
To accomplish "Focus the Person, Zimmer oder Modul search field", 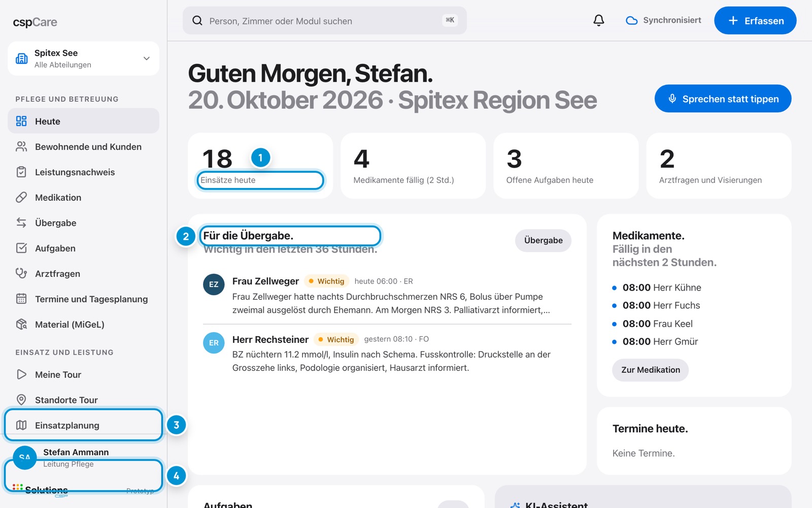I will [324, 20].
